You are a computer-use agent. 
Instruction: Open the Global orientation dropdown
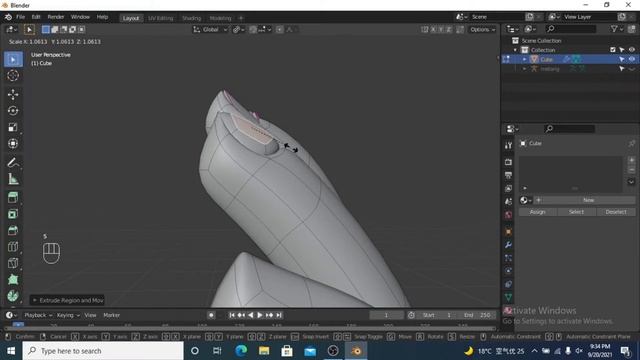coord(210,29)
